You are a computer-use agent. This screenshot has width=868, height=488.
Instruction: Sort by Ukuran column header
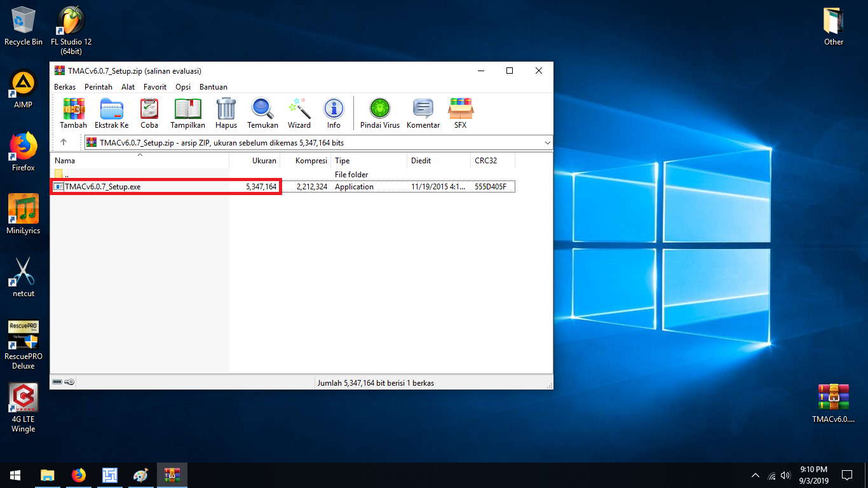click(x=255, y=161)
